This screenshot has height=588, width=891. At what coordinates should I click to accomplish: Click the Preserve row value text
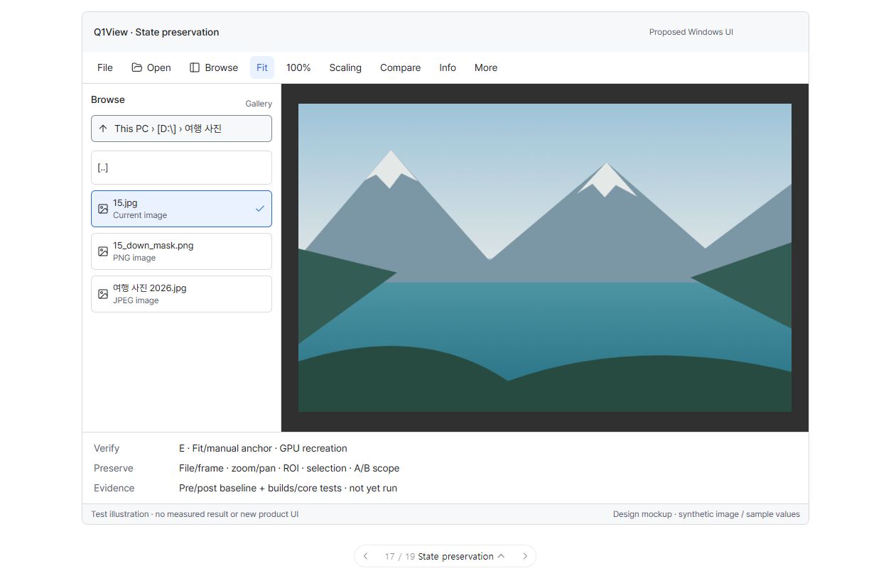tap(289, 468)
